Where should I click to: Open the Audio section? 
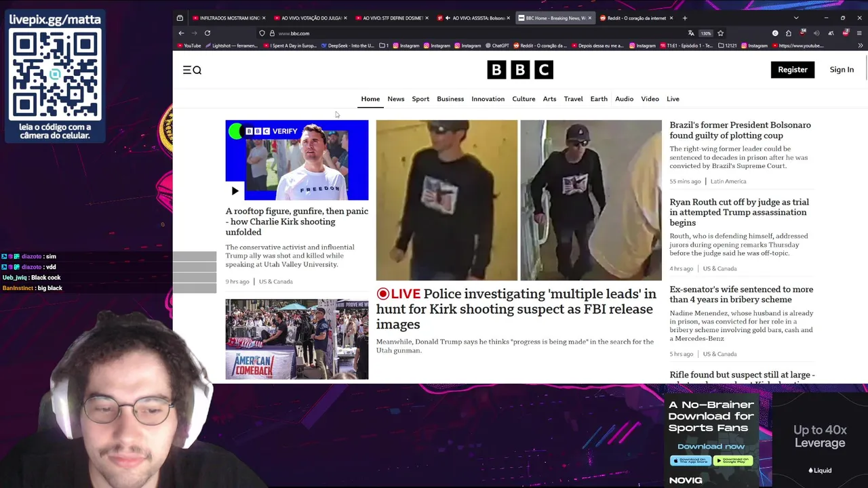625,99
